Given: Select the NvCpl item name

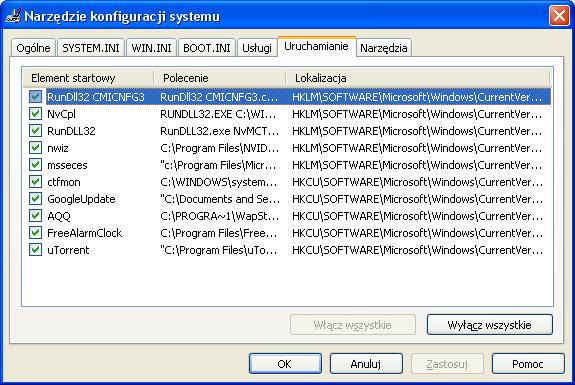Looking at the screenshot, I should (61, 114).
